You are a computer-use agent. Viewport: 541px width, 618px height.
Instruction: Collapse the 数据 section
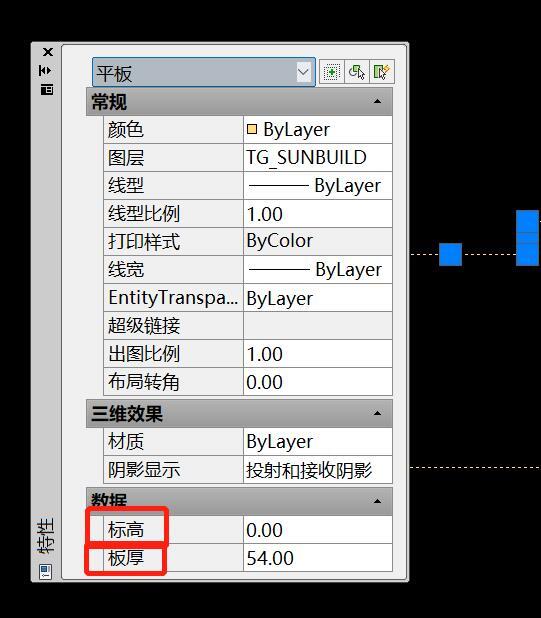pyautogui.click(x=377, y=501)
